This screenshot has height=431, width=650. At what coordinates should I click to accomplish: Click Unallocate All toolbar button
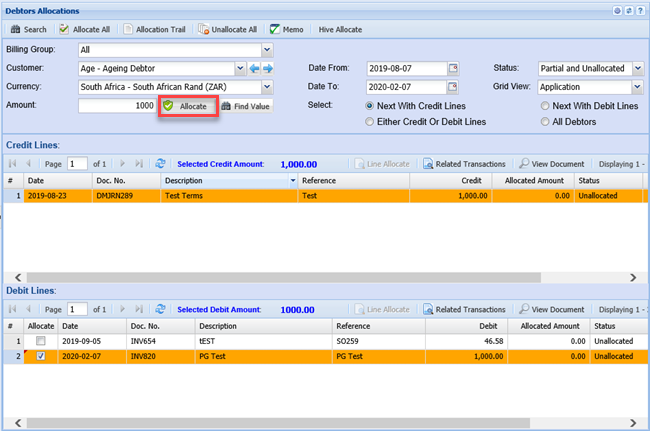click(x=230, y=30)
